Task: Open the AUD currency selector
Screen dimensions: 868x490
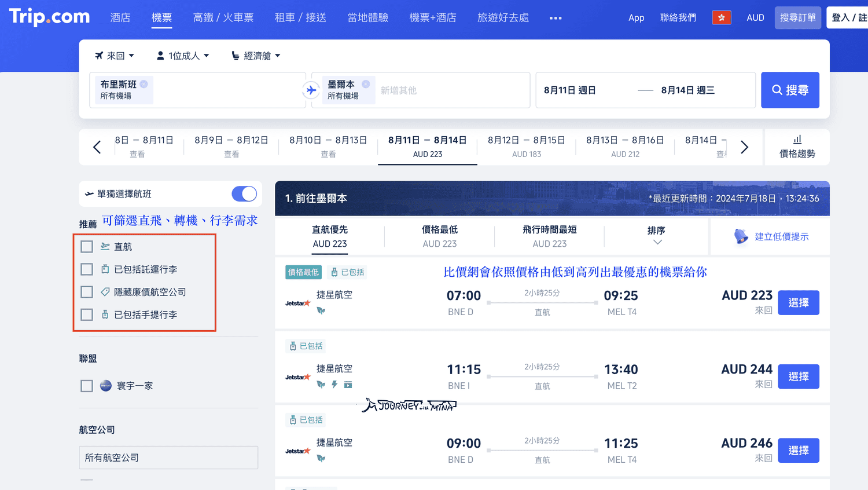Action: click(755, 18)
